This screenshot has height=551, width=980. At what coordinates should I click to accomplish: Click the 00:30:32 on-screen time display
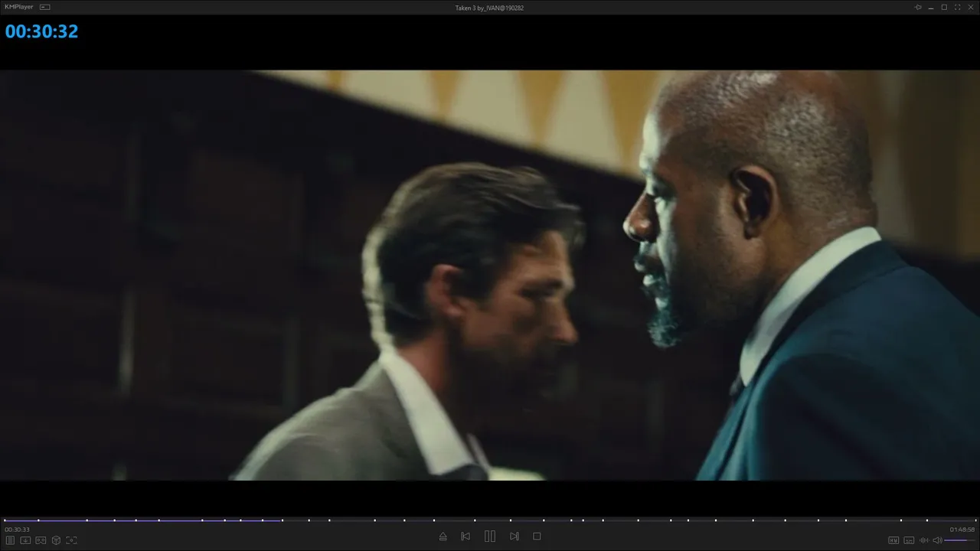coord(42,31)
